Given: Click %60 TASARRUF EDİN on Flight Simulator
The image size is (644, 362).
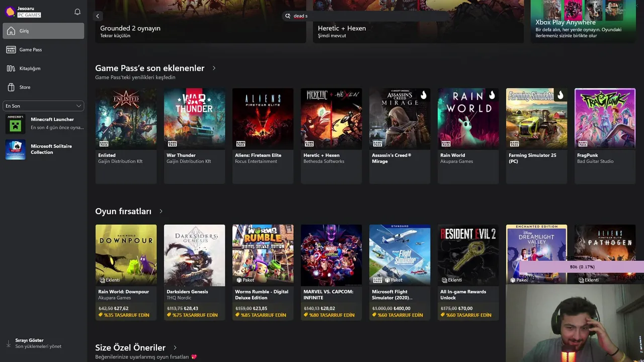Looking at the screenshot, I should [397, 315].
